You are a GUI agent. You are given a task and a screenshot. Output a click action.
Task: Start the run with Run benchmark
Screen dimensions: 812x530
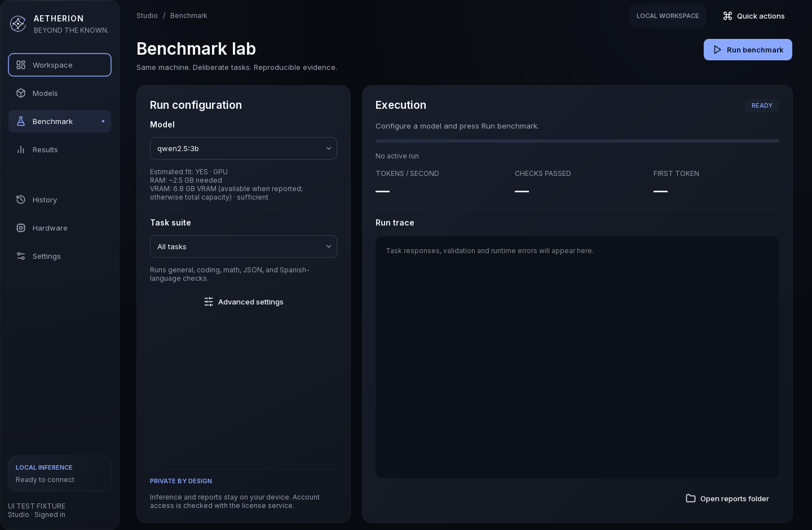coord(748,50)
